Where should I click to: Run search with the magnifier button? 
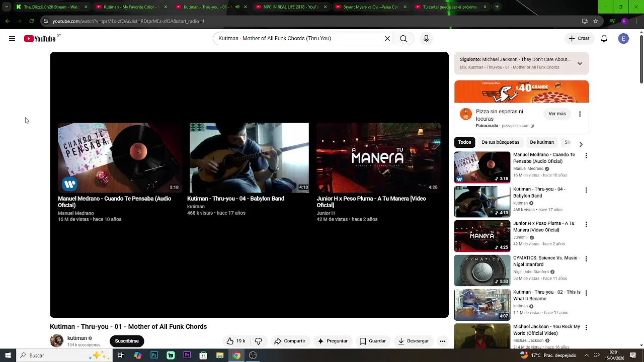(x=404, y=38)
